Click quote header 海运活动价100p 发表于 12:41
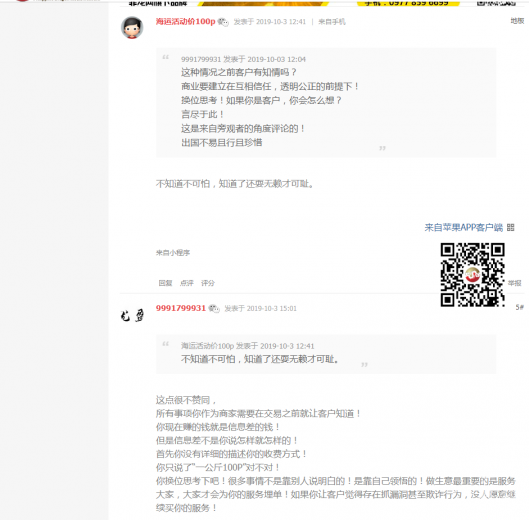 247,346
